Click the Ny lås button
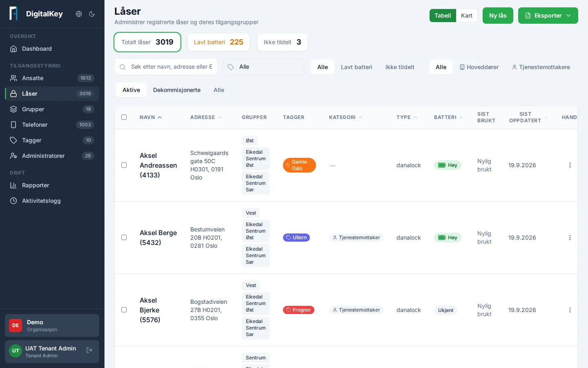Viewport: 588px width, 368px height. [x=498, y=16]
